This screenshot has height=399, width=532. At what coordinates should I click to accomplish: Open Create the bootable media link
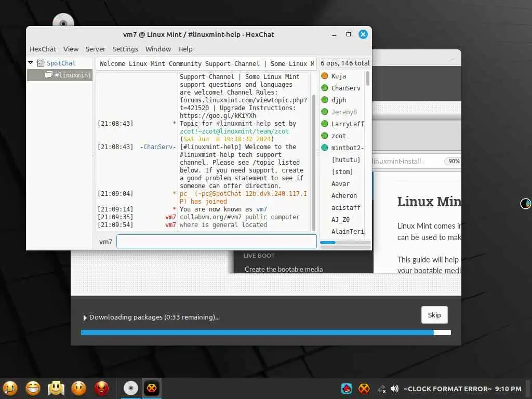(x=283, y=269)
